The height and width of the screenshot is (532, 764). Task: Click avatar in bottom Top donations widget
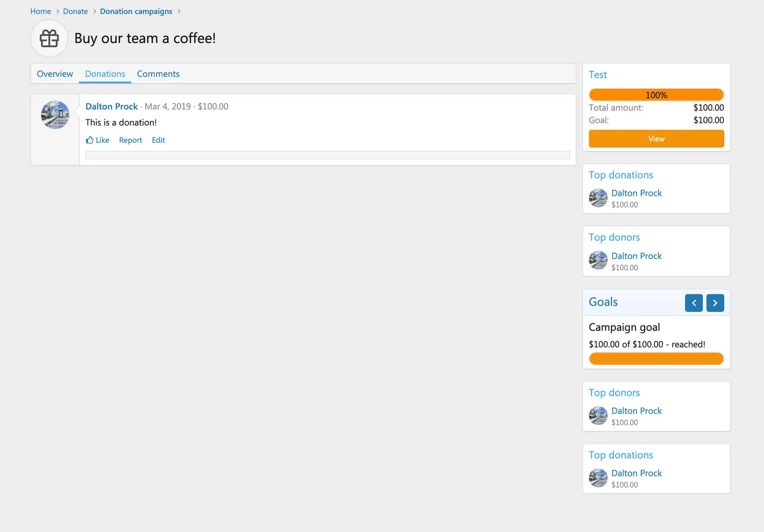pyautogui.click(x=598, y=478)
